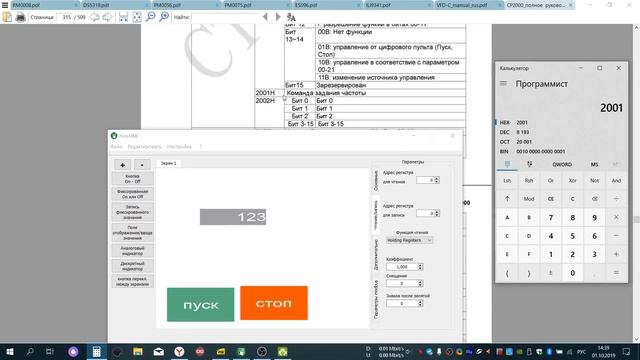Go to next page arrow in PDF viewer
640x360 pixels.
[107, 17]
